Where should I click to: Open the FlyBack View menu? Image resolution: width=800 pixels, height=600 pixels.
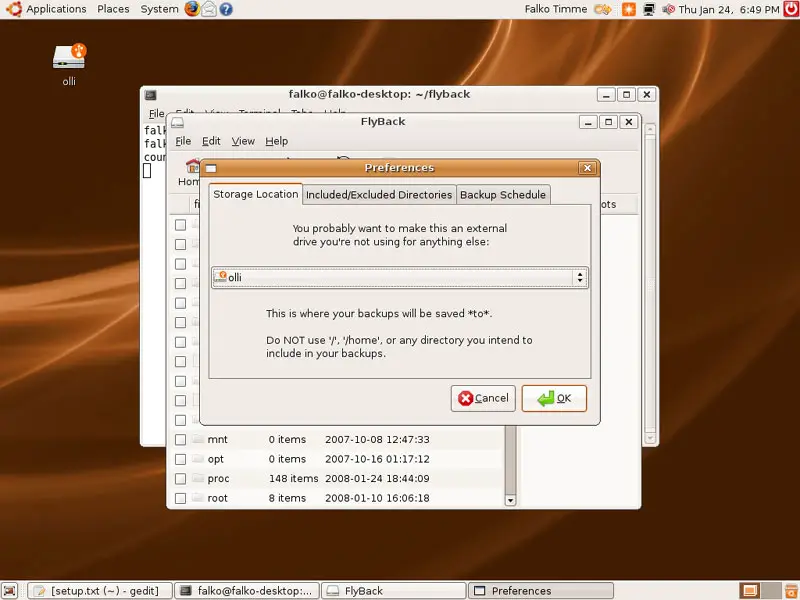click(x=243, y=141)
